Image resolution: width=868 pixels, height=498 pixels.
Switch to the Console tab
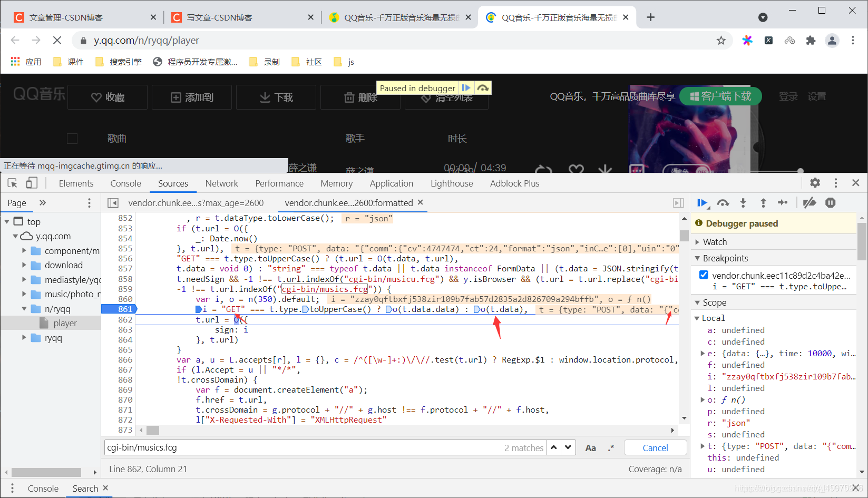pyautogui.click(x=125, y=183)
